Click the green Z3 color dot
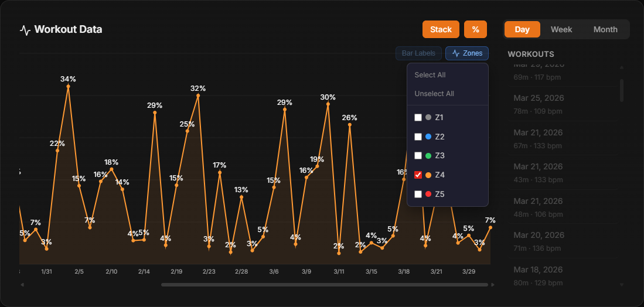The height and width of the screenshot is (307, 644). pyautogui.click(x=428, y=156)
